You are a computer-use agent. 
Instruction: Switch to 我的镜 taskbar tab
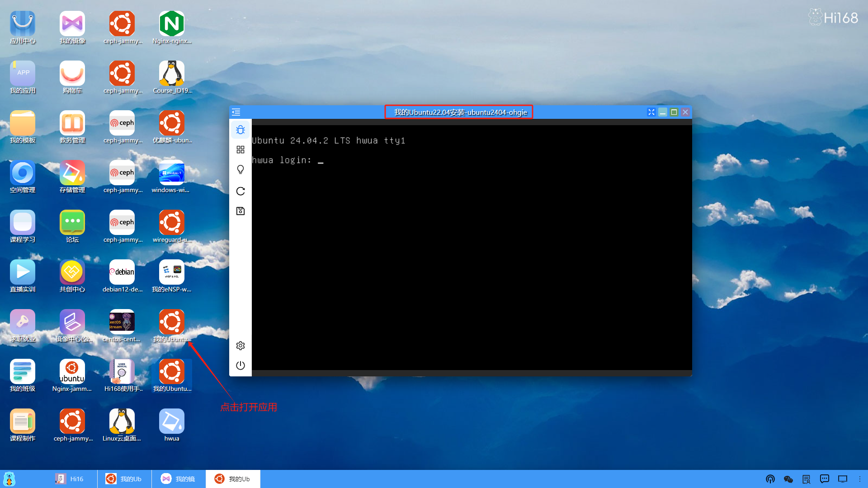(179, 479)
